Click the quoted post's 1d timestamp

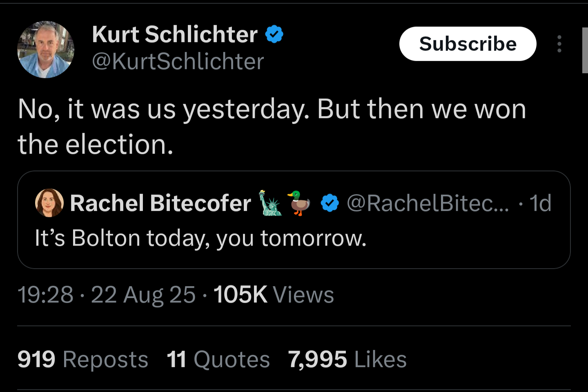pyautogui.click(x=540, y=203)
